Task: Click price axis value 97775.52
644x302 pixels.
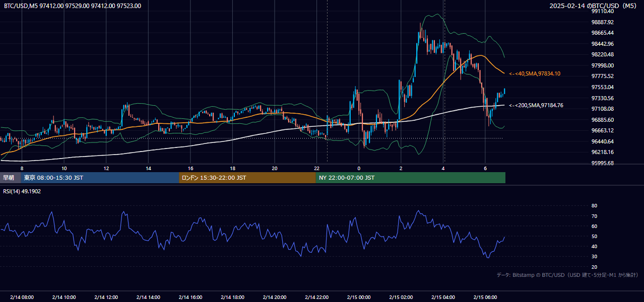Action: click(x=603, y=76)
